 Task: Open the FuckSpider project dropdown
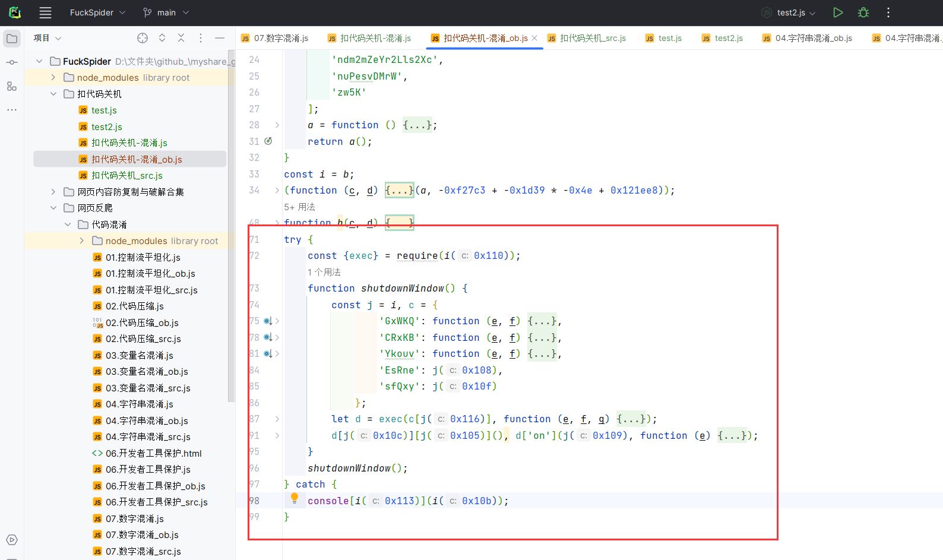97,12
